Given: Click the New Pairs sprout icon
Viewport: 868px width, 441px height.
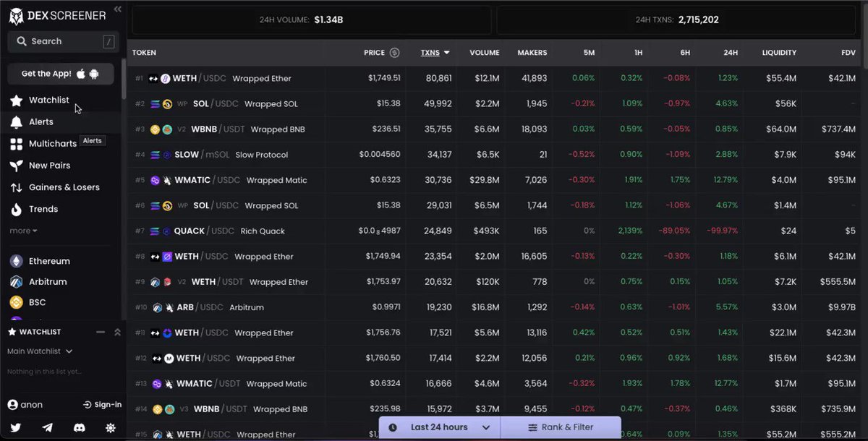Looking at the screenshot, I should coord(16,166).
